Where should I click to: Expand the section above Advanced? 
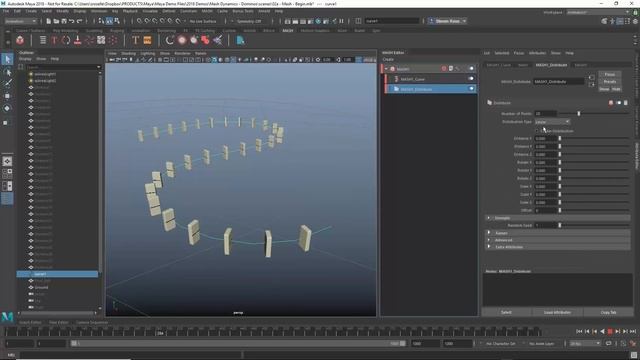pyautogui.click(x=489, y=233)
